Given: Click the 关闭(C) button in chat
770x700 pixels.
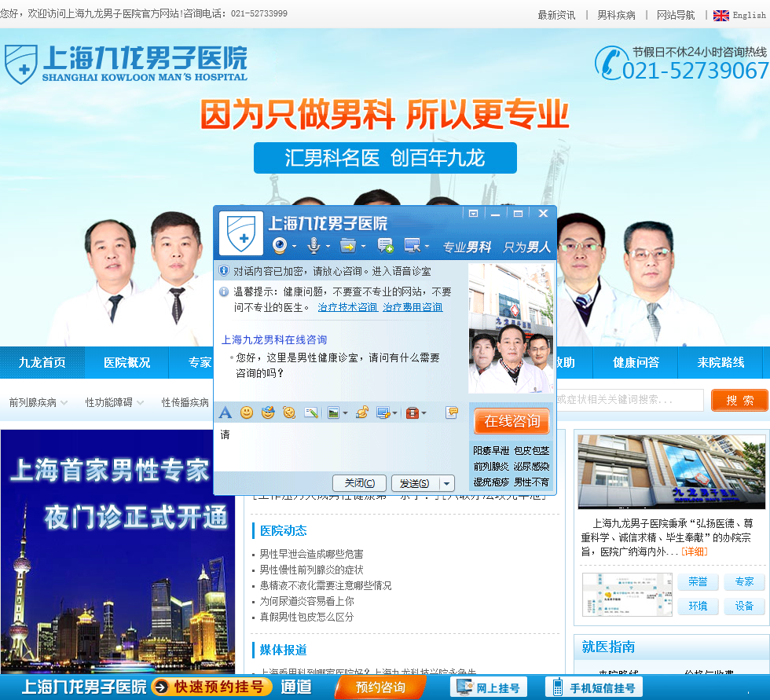Looking at the screenshot, I should click(x=360, y=483).
